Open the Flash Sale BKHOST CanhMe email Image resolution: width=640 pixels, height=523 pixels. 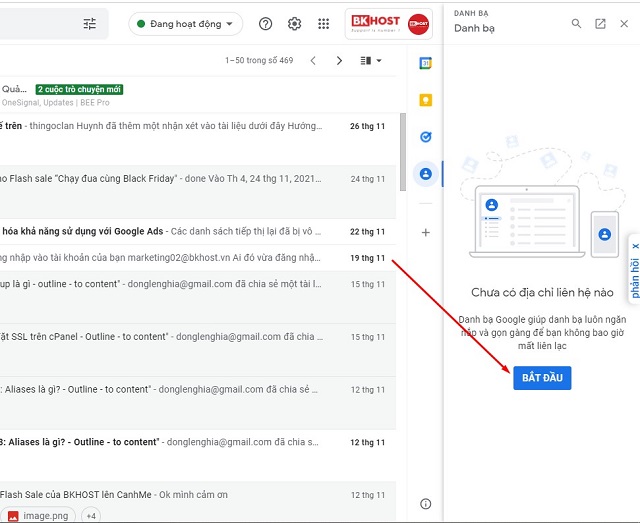(x=198, y=502)
